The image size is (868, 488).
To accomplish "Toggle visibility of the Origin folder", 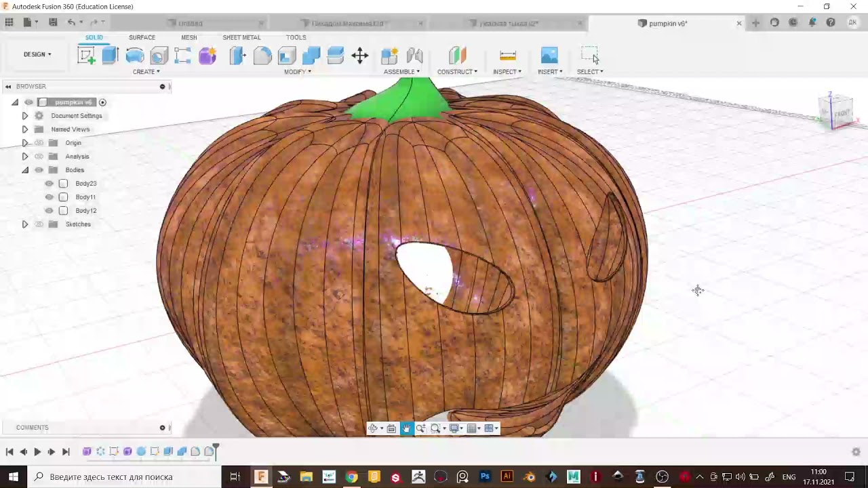I will 39,143.
